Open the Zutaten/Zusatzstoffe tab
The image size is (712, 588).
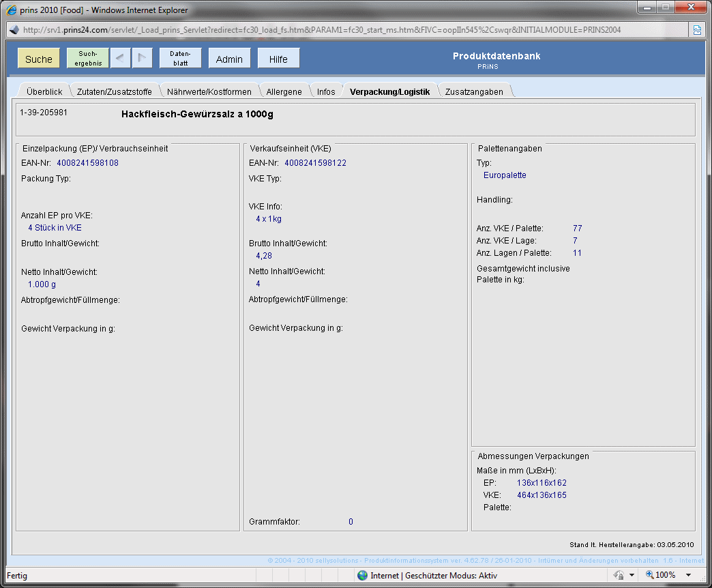[114, 91]
